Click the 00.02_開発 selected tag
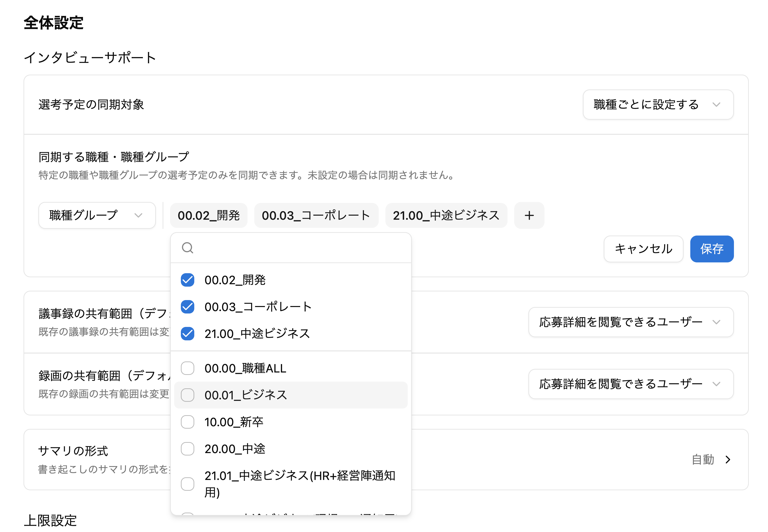The image size is (768, 532). pyautogui.click(x=209, y=215)
